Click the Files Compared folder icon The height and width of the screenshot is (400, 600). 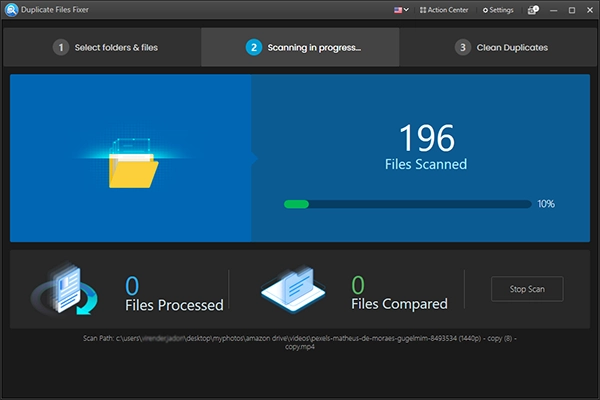[x=293, y=289]
